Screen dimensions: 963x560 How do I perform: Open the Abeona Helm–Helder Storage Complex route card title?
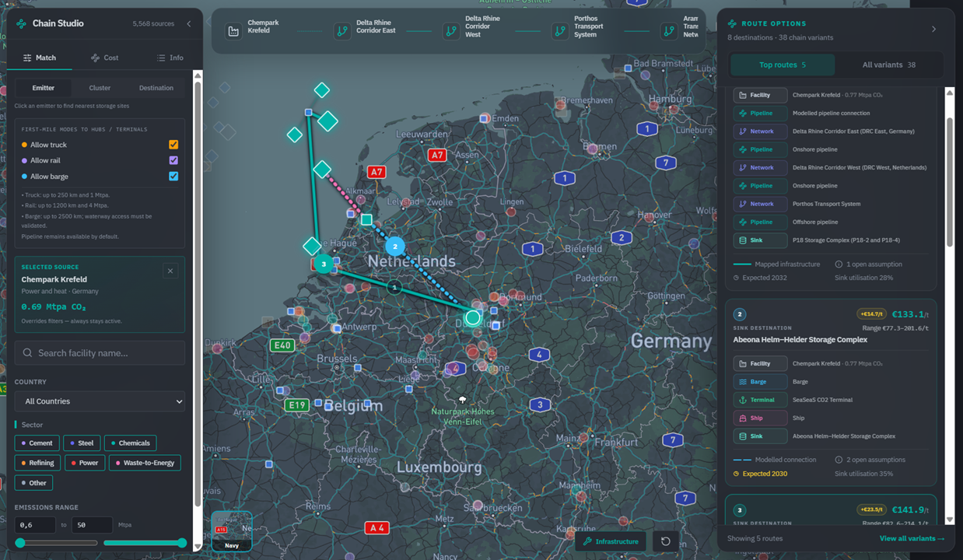tap(800, 340)
